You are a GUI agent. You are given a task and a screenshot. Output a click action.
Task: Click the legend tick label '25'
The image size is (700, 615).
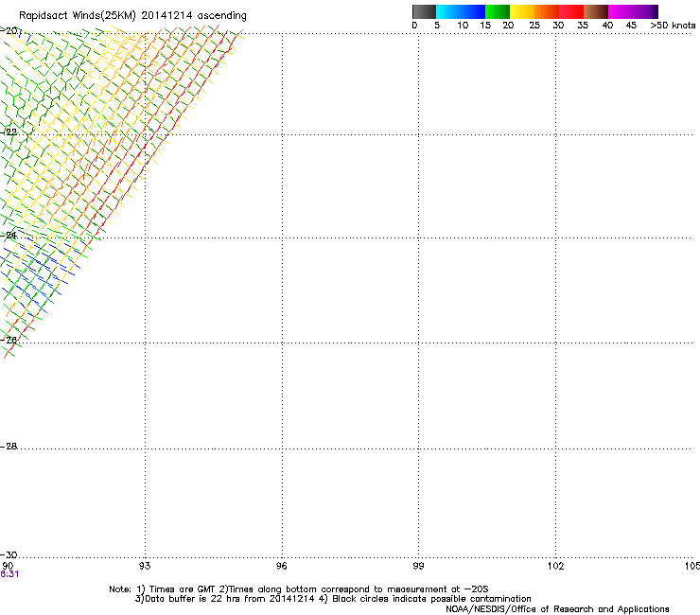click(534, 26)
